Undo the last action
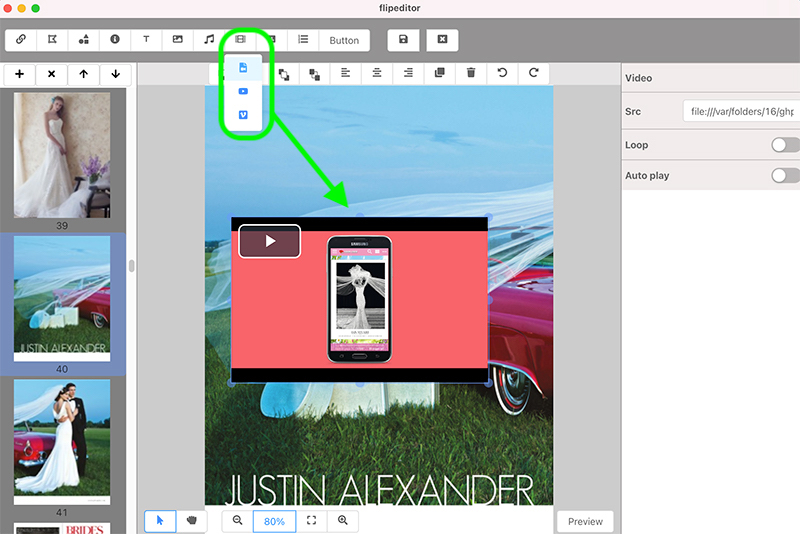800x534 pixels. click(x=502, y=73)
